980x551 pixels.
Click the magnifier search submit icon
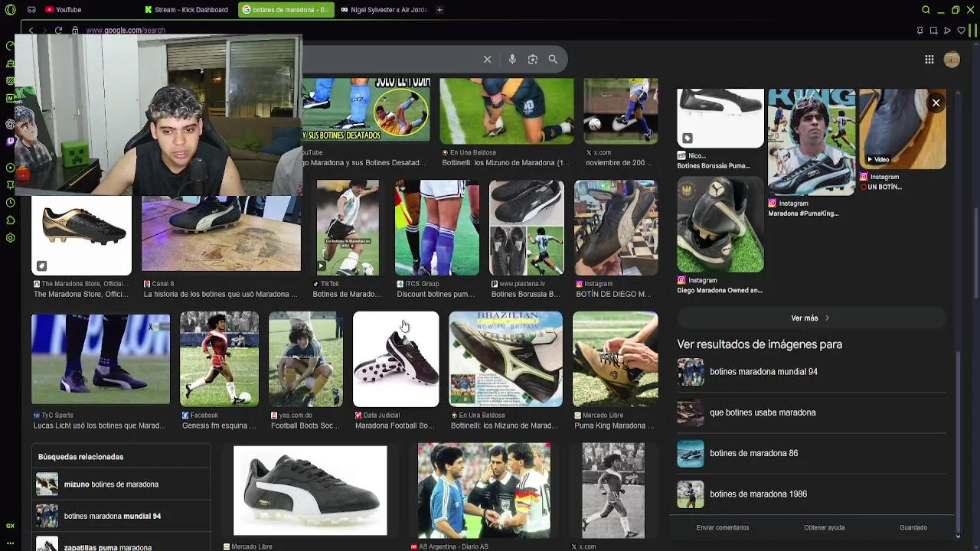coord(553,59)
